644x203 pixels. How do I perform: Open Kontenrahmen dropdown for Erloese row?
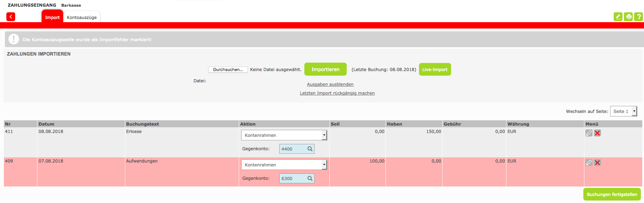(x=284, y=135)
